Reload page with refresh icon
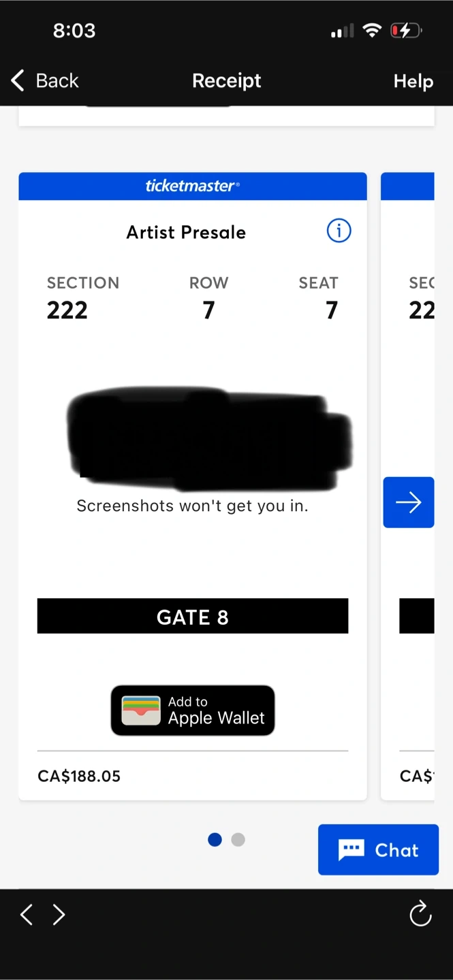The height and width of the screenshot is (980, 453). click(420, 913)
